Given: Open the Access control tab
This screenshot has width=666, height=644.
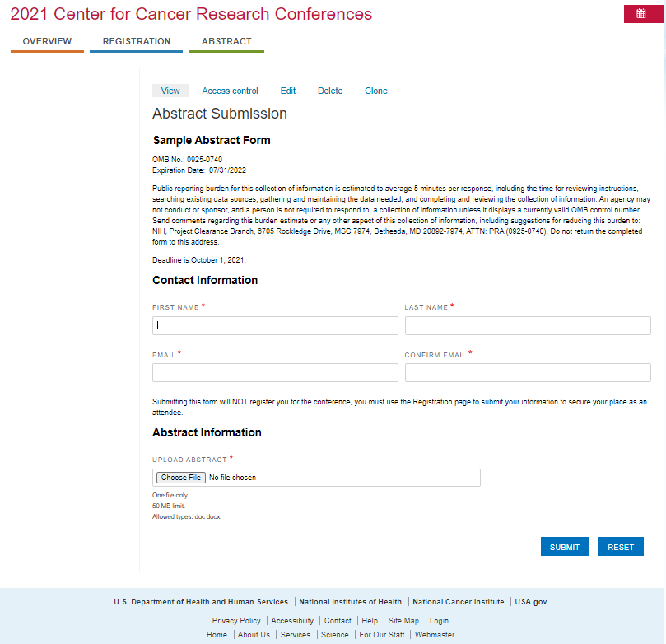Looking at the screenshot, I should point(230,91).
